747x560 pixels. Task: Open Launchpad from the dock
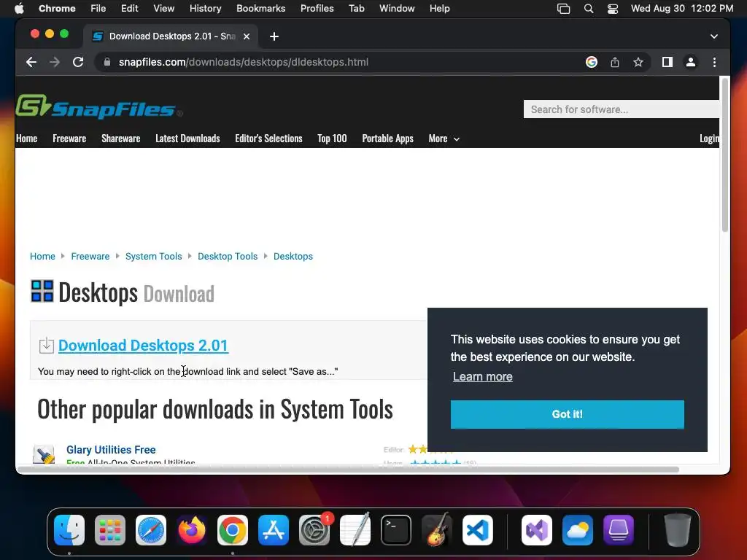coord(110,530)
